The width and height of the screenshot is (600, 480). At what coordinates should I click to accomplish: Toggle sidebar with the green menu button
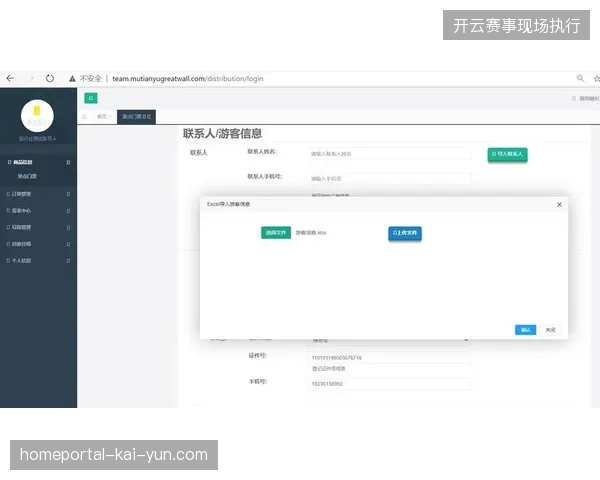91,98
